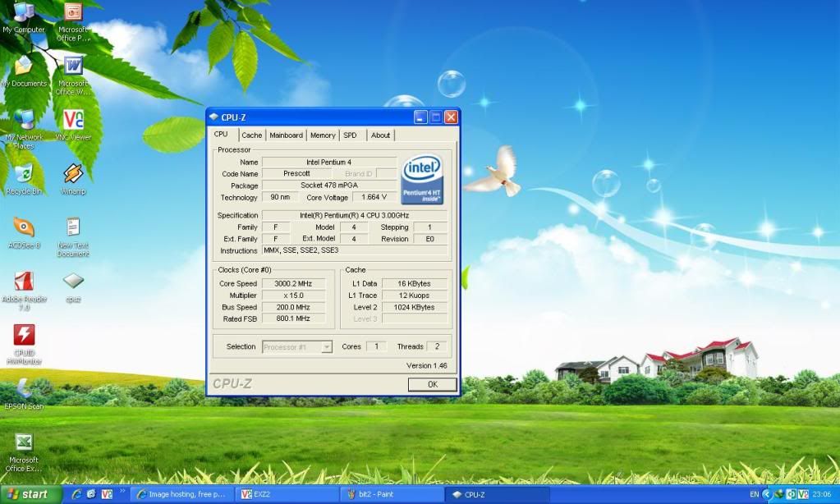Click the Adobe Reader 7.0 desktop shortcut
Viewport: 840px width, 504px height.
[24, 291]
